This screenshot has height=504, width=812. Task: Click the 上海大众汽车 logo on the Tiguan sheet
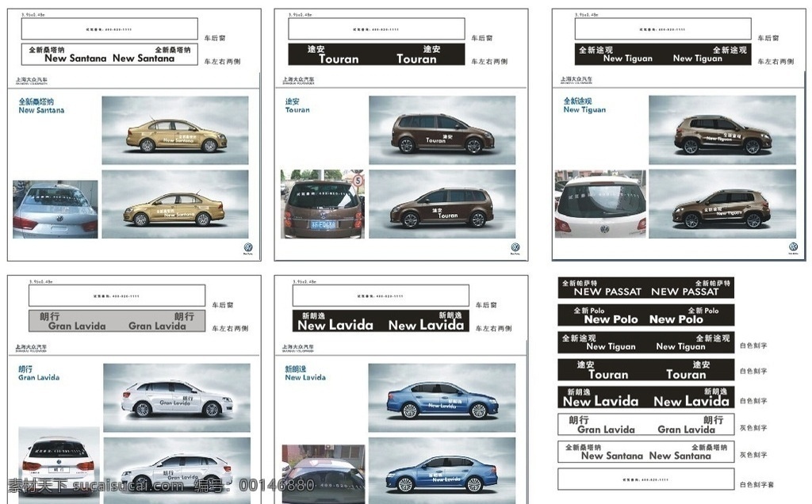tap(576, 80)
